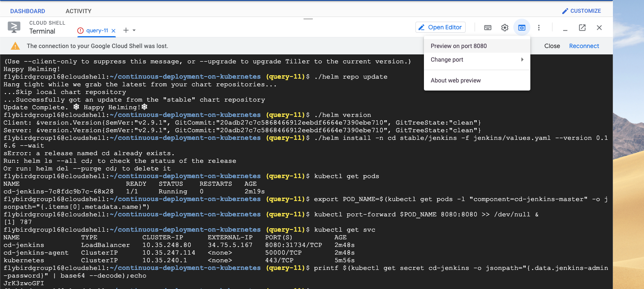644x289 pixels.
Task: Open About web preview
Action: tap(477, 80)
